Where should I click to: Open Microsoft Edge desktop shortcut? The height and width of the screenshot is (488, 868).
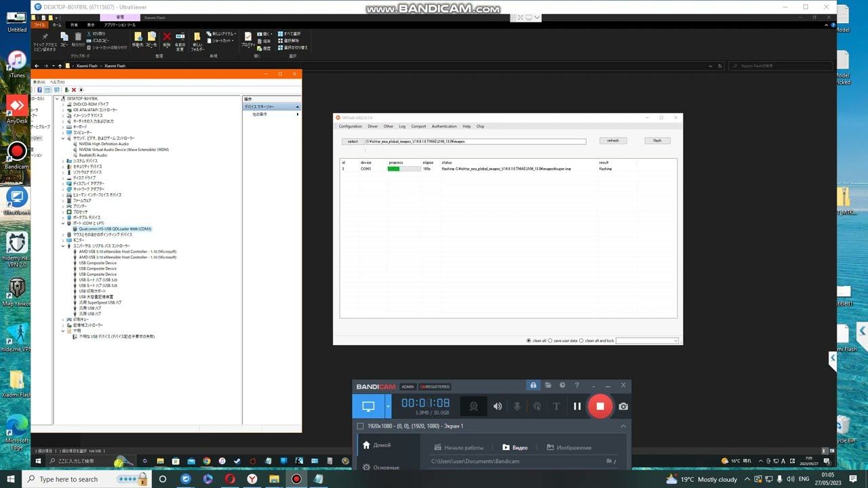17,431
